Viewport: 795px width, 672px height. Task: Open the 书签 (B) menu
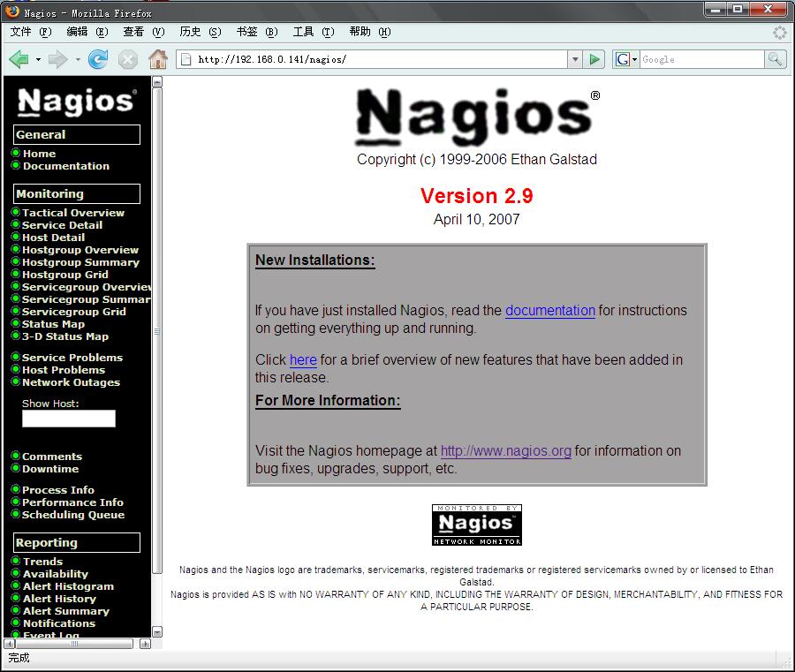point(257,32)
